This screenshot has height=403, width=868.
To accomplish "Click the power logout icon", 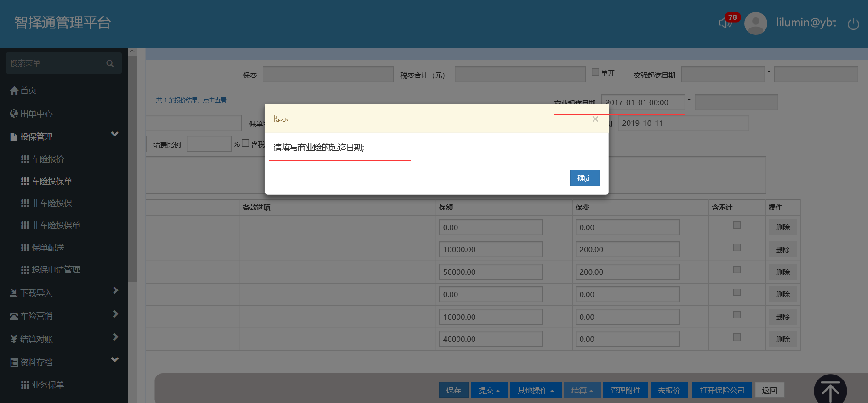I will pos(853,24).
